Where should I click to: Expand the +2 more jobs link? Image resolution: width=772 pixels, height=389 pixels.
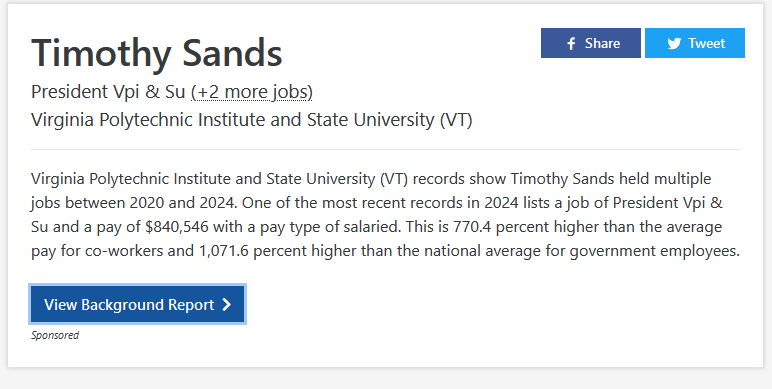[252, 92]
